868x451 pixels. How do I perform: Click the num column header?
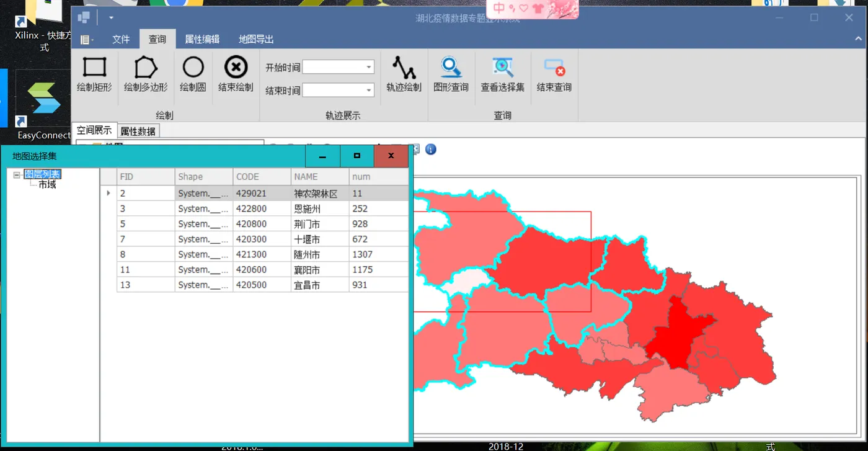point(379,177)
